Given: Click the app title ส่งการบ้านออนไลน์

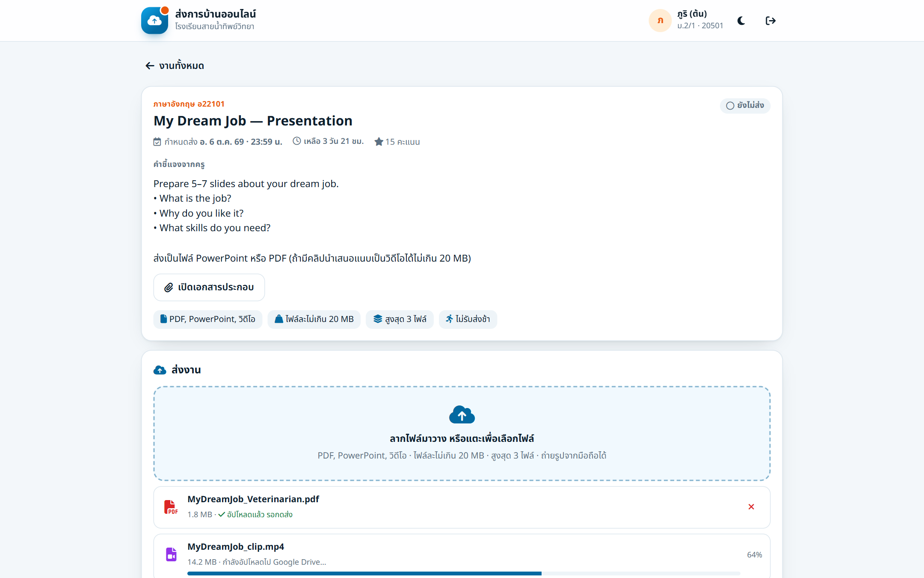Looking at the screenshot, I should pos(216,14).
